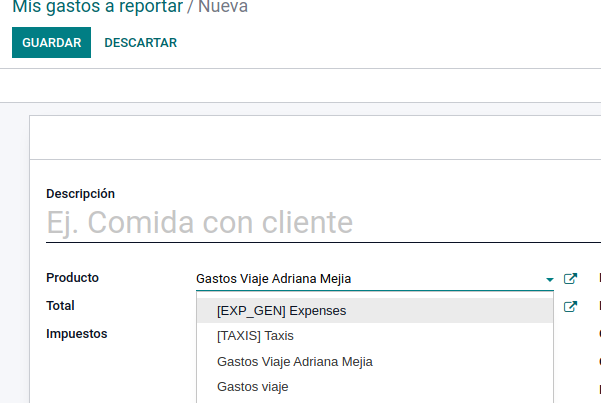The image size is (601, 403).
Task: Select [EXP_GEN] Expenses from product list
Action: click(281, 311)
